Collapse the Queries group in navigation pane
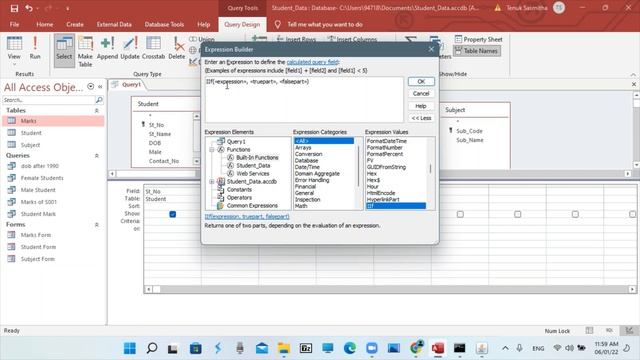Screen dimensions: 640x360 [97, 156]
